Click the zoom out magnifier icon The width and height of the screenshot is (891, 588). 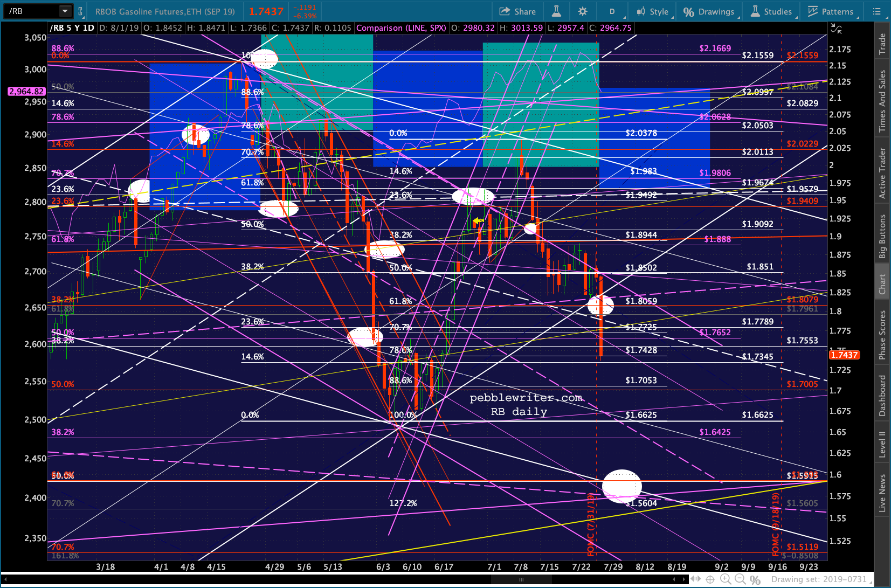pos(740,579)
